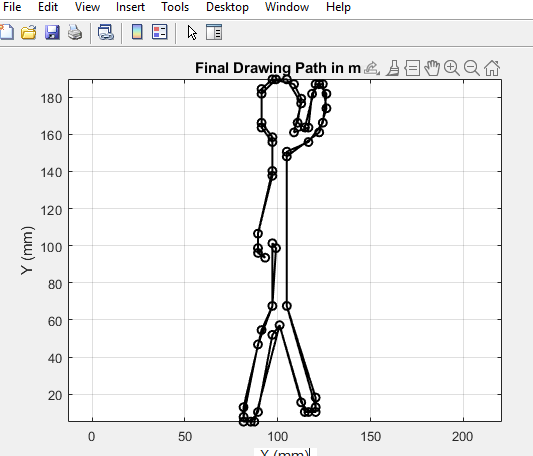Viewport: 533px width, 456px height.
Task: Click the Restore View home icon
Action: click(x=492, y=68)
